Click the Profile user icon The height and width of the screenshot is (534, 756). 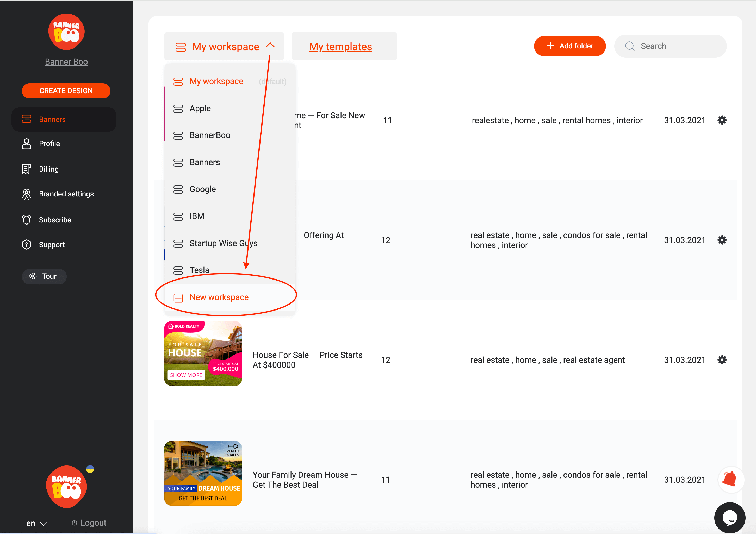coord(26,144)
